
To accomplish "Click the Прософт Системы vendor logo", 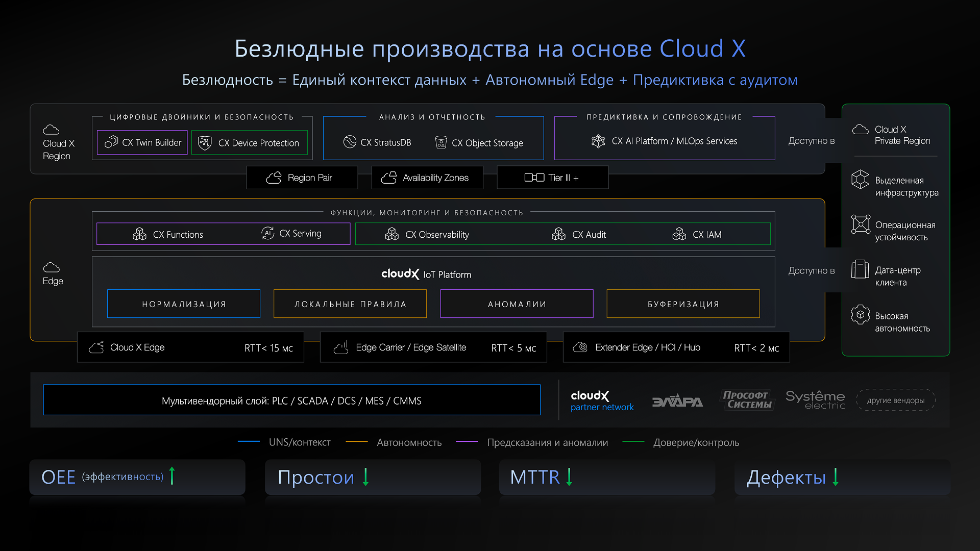I will (748, 400).
